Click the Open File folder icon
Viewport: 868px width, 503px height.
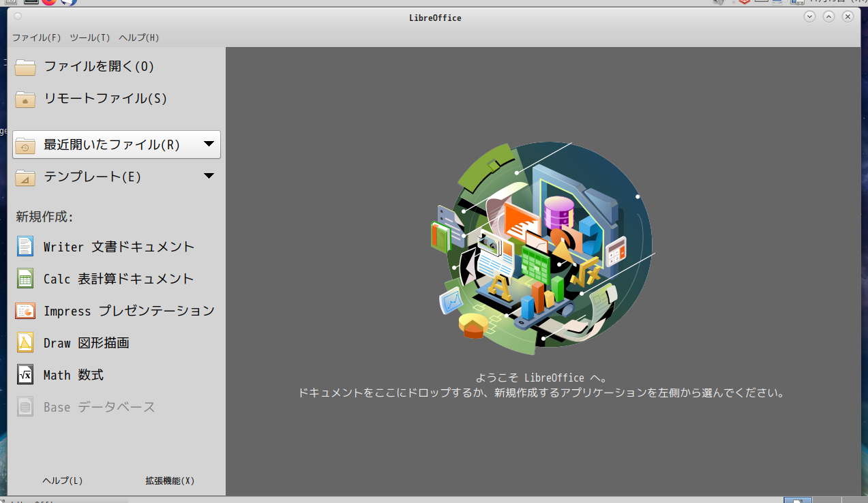click(25, 67)
